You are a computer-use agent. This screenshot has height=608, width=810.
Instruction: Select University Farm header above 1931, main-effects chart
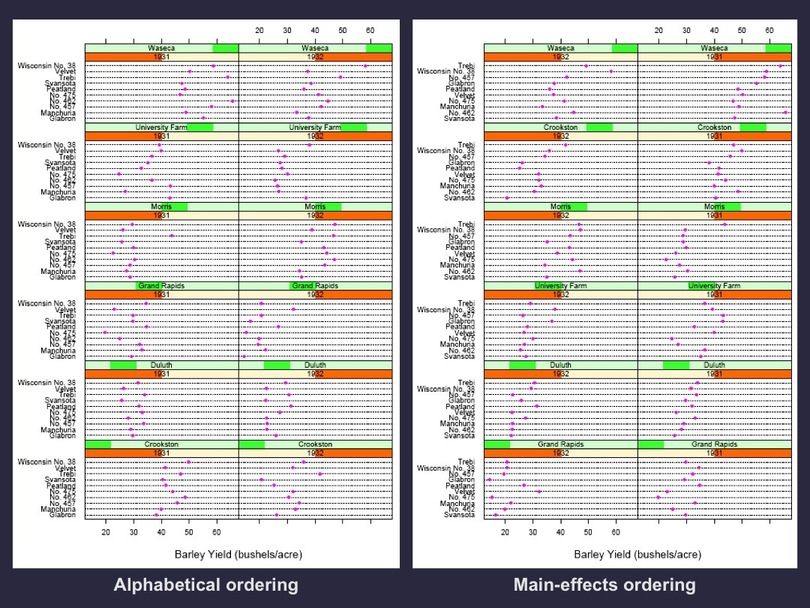714,286
